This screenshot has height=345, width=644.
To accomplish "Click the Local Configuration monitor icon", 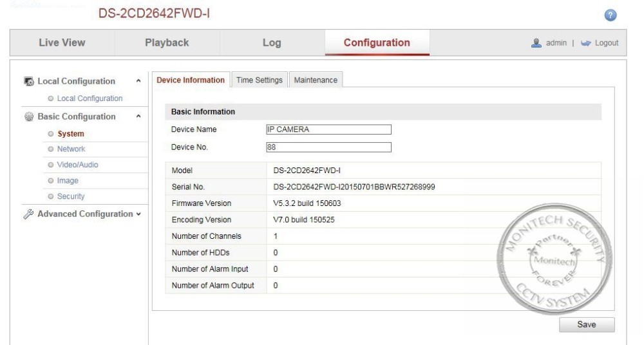I will [x=29, y=82].
